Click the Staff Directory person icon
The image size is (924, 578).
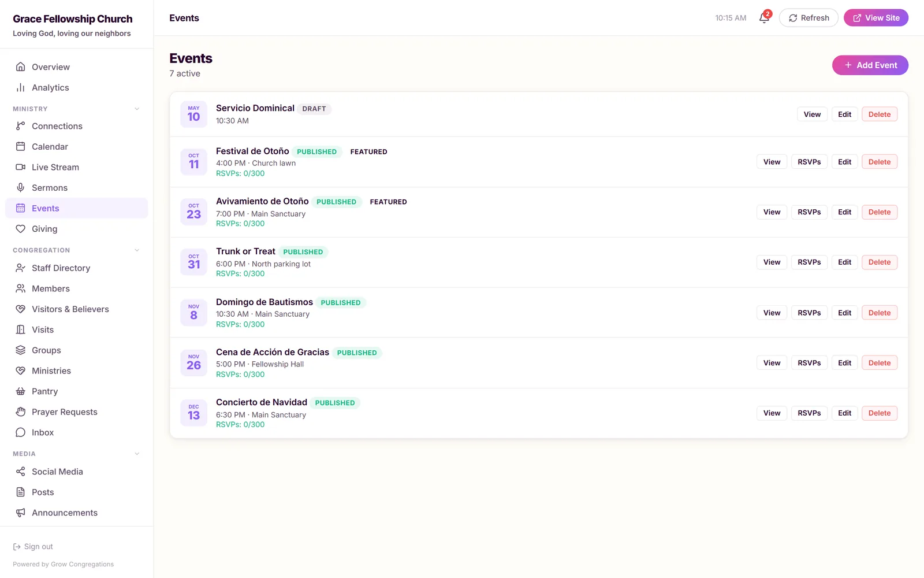(21, 268)
